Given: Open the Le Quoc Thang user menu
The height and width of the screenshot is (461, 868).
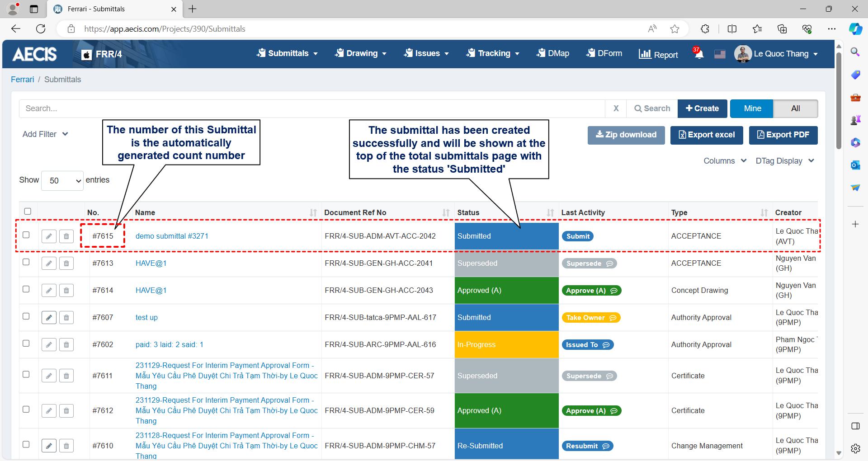Looking at the screenshot, I should click(776, 54).
